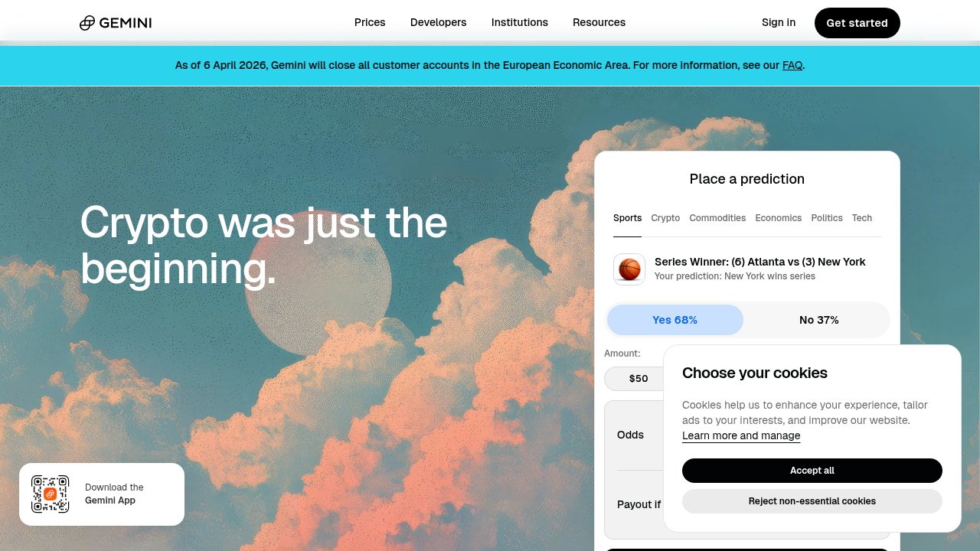Image resolution: width=980 pixels, height=551 pixels.
Task: Click the basketball icon in prediction card
Action: point(629,269)
